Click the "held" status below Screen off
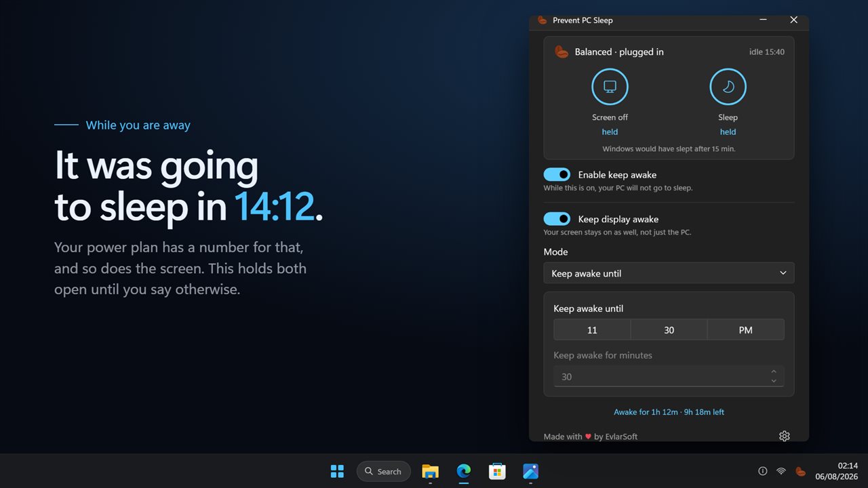Image resolution: width=868 pixels, height=488 pixels. pos(610,132)
